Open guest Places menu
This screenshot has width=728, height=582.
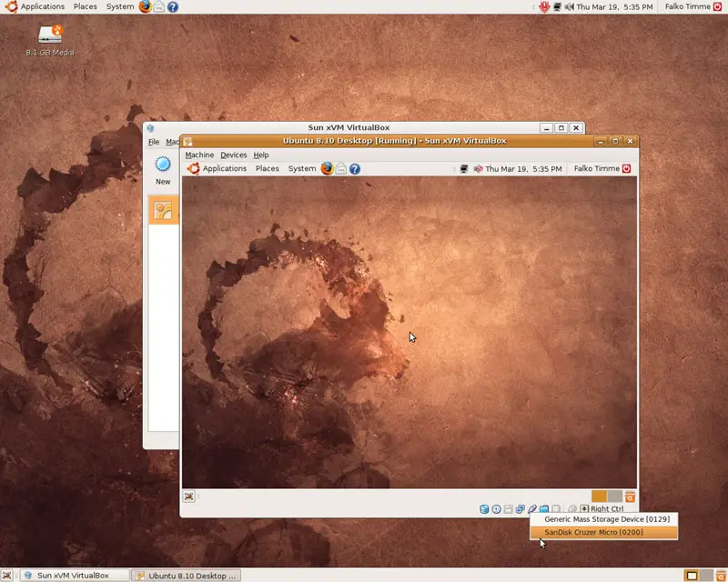(267, 168)
